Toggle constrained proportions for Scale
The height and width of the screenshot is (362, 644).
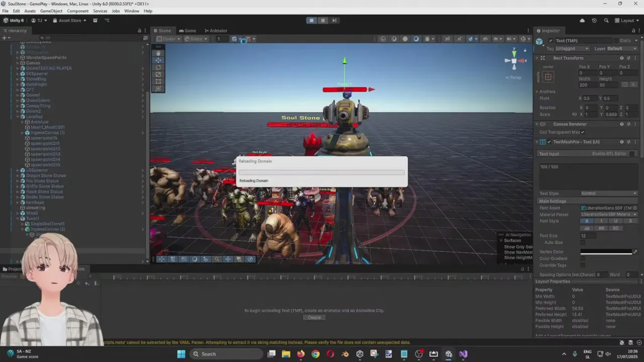coord(575,115)
